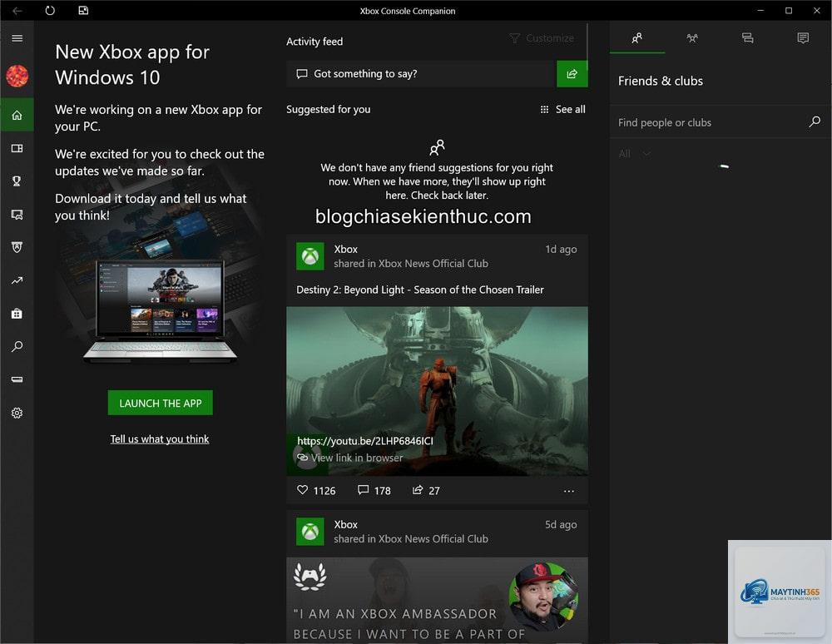832x644 pixels.
Task: Open My games in the sidebar
Action: tap(17, 148)
